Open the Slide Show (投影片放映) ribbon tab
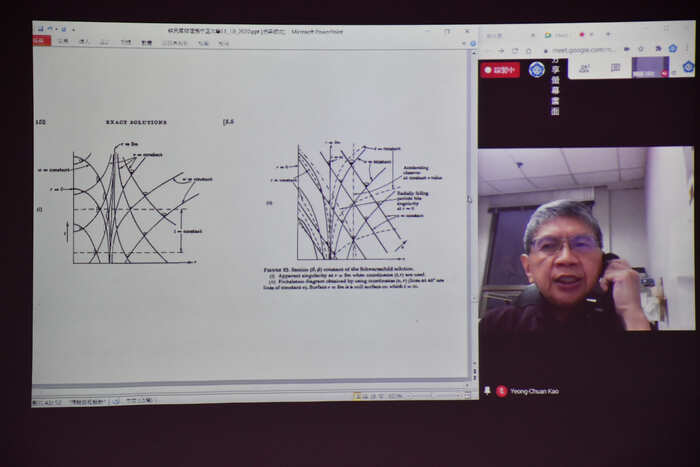 pos(175,43)
